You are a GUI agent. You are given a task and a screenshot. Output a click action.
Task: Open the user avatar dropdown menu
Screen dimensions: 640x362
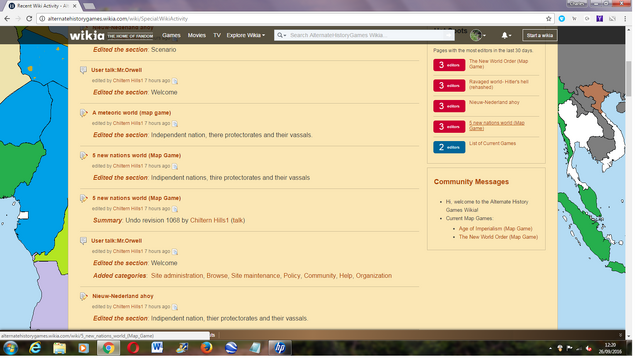[478, 36]
